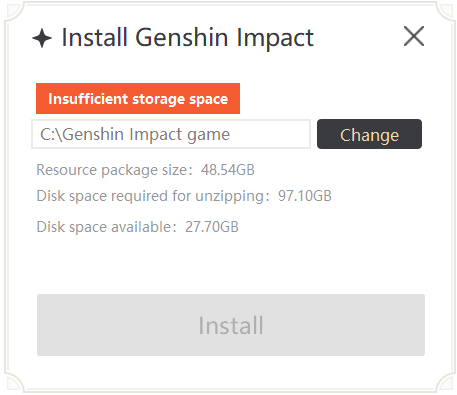Viewport: 457px width, 395px height.
Task: Click the word Impact in the dialog title
Action: [275, 38]
